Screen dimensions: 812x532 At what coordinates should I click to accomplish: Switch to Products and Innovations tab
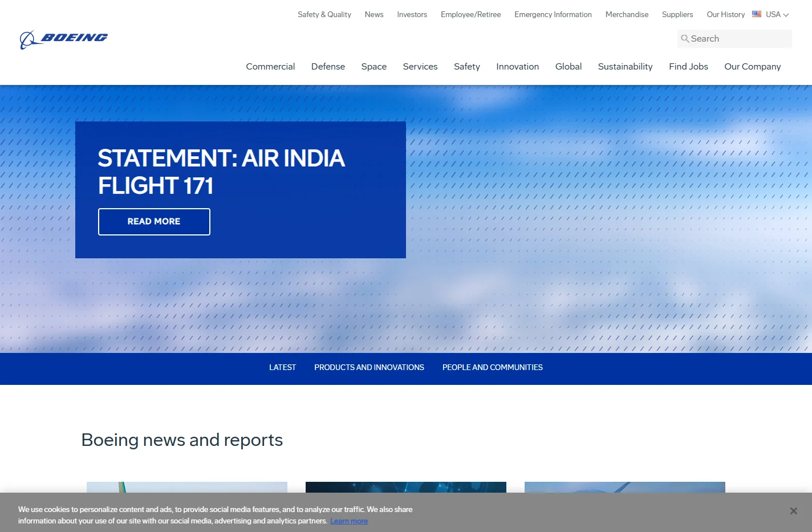click(x=369, y=368)
